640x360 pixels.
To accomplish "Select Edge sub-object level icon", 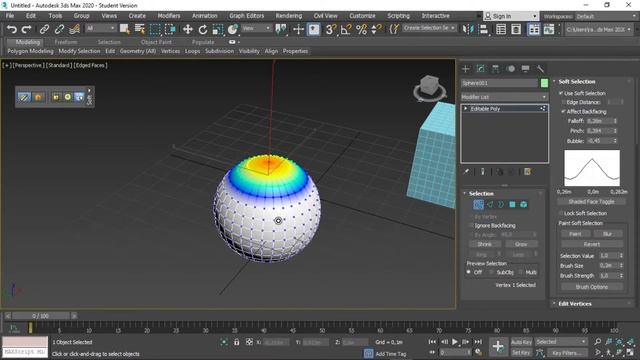I will tap(490, 204).
